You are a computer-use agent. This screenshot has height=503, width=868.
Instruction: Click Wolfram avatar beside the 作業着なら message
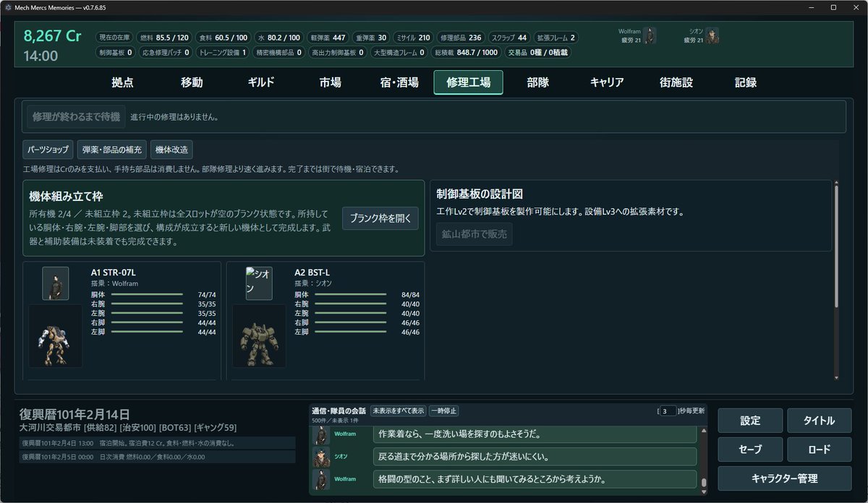pyautogui.click(x=320, y=435)
